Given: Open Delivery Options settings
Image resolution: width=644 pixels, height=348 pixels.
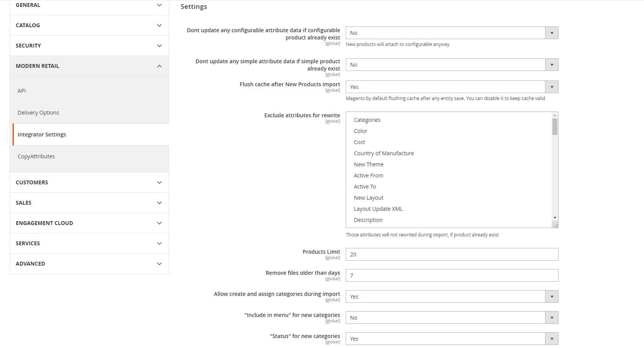Looking at the screenshot, I should coord(90,113).
